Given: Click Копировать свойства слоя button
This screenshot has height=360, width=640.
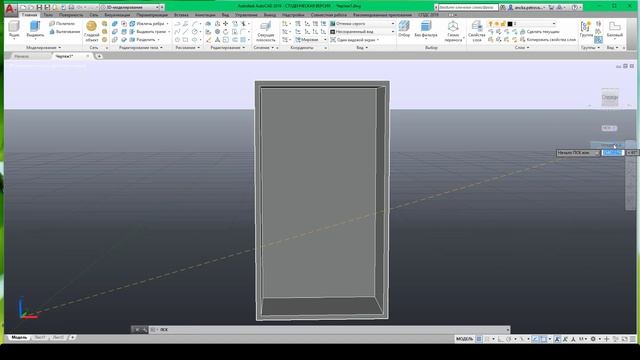Looking at the screenshot, I should (547, 40).
